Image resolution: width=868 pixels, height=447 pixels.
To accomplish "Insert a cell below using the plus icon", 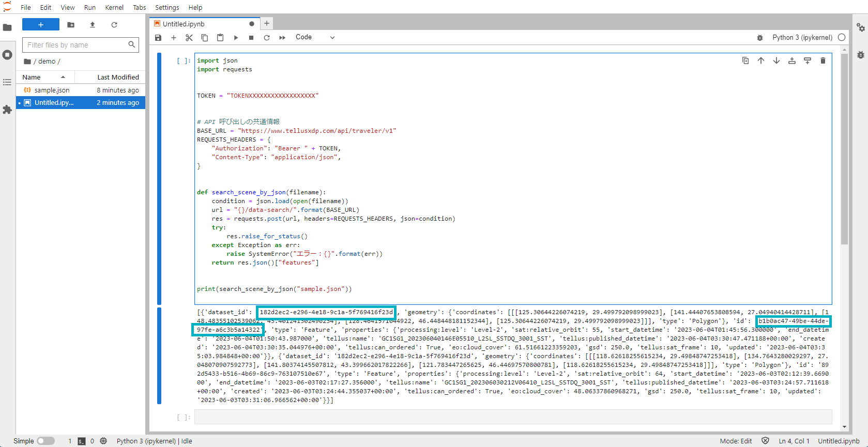I will click(174, 38).
